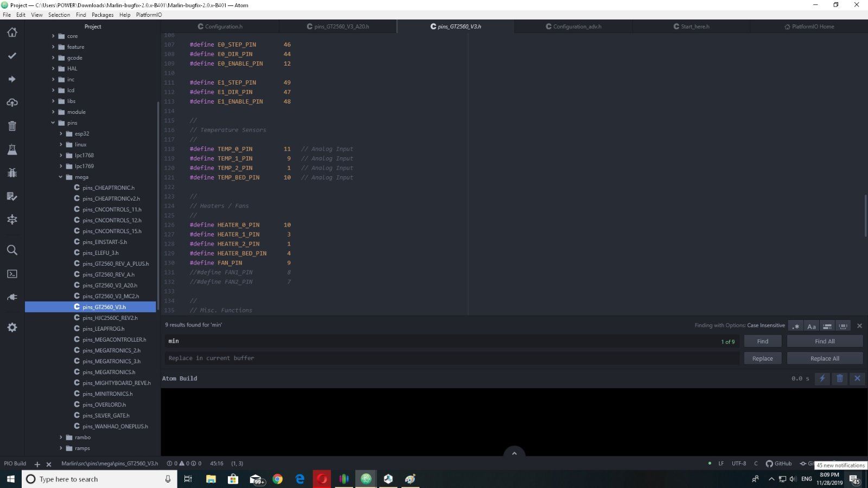Open the PlatformIO Debug bug icon
This screenshot has width=868, height=488.
(x=12, y=173)
